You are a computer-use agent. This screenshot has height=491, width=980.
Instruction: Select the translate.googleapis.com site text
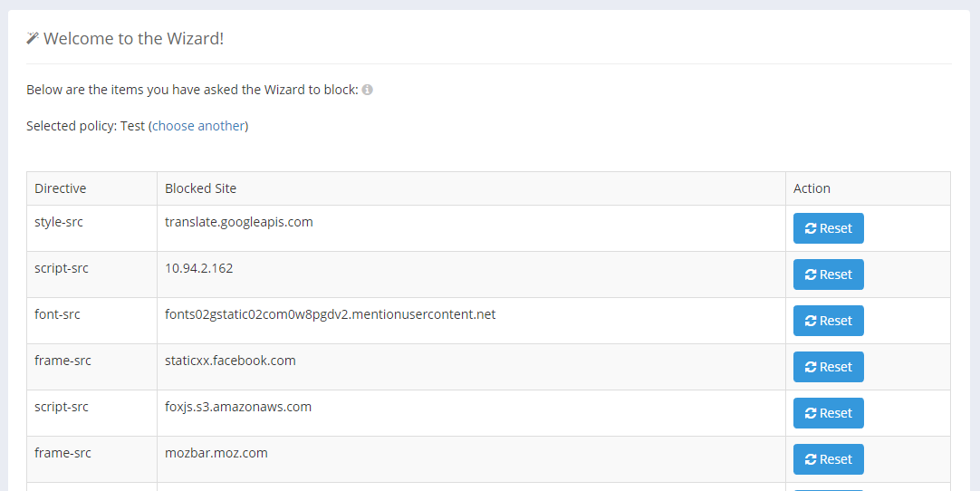pos(239,222)
